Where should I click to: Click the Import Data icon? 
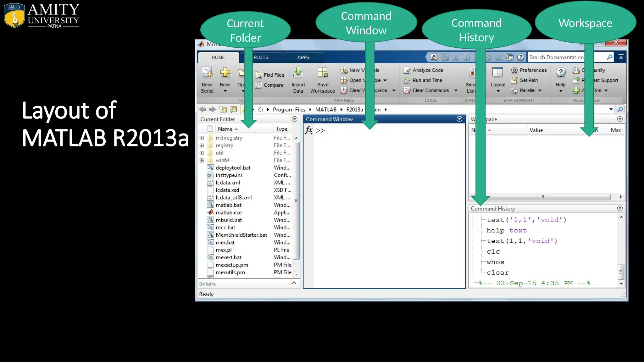298,73
